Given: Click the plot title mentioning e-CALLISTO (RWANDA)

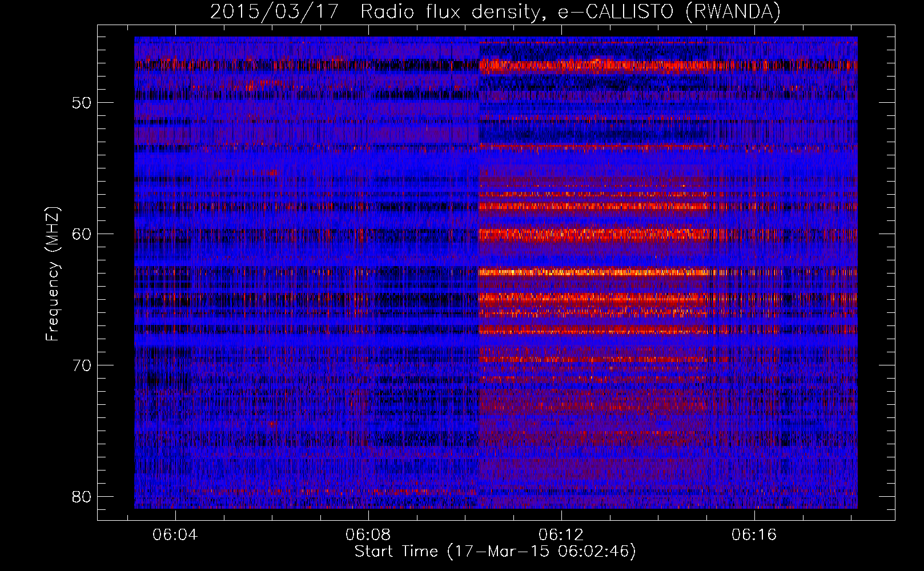Looking at the screenshot, I should tap(495, 11).
